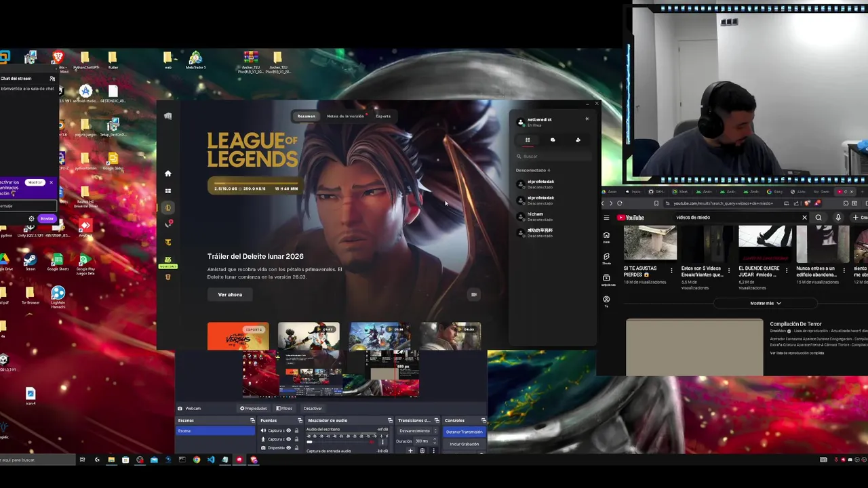Open the chat messages icon in friends panel
This screenshot has height=488, width=868.
click(x=553, y=140)
